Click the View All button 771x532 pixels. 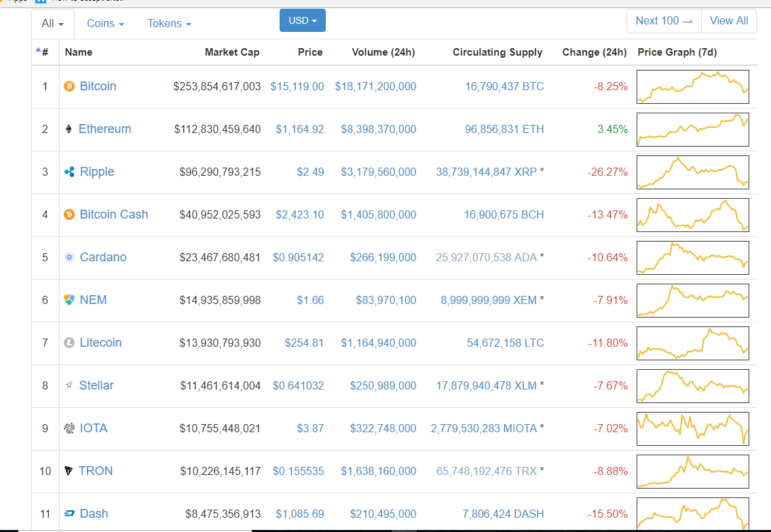point(729,20)
